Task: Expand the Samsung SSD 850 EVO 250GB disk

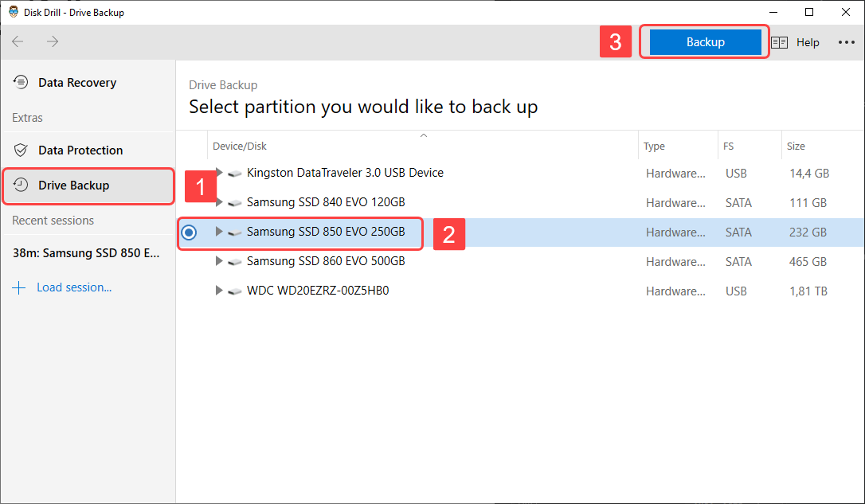Action: [219, 232]
